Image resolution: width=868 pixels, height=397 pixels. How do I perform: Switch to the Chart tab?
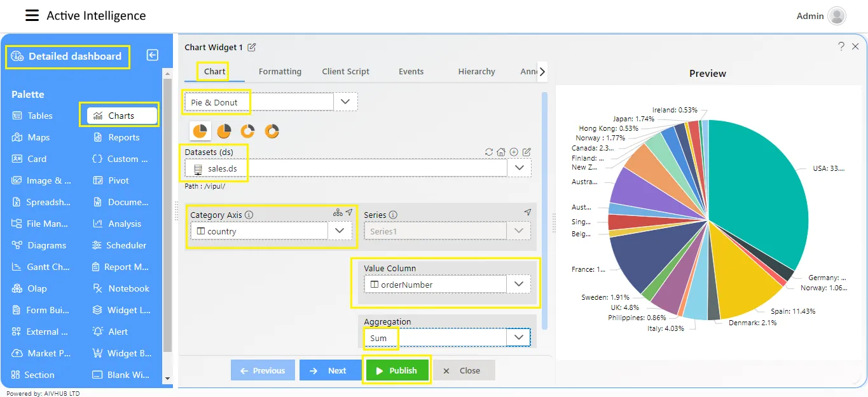click(x=214, y=71)
